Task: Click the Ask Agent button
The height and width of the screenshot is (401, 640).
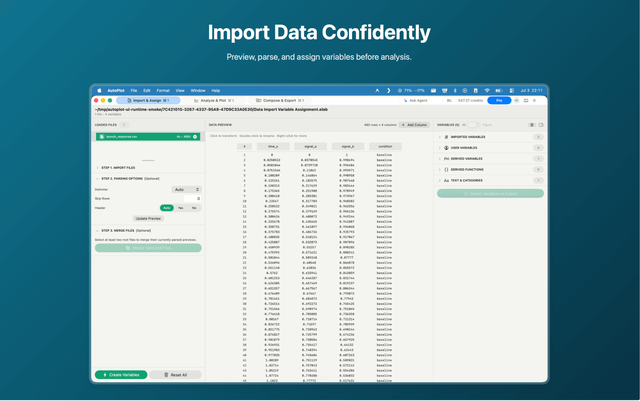Action: tap(416, 100)
